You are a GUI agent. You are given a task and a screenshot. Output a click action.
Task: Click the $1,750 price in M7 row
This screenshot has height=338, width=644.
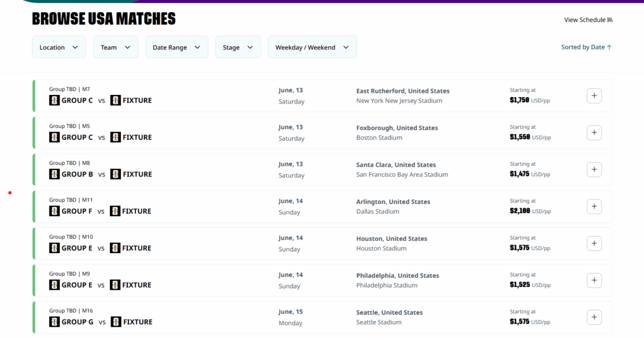pos(519,100)
